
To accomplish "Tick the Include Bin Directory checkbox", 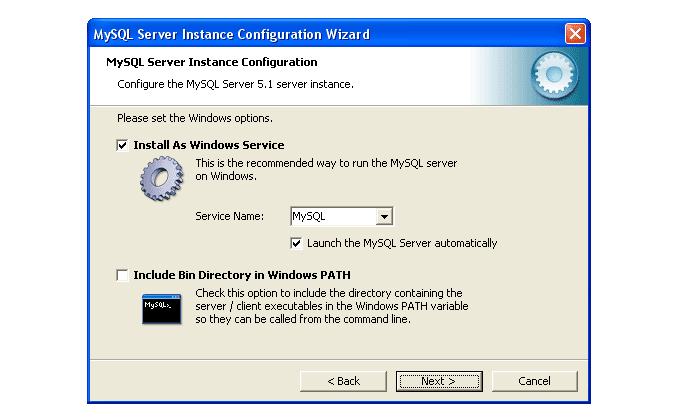I will tap(122, 274).
